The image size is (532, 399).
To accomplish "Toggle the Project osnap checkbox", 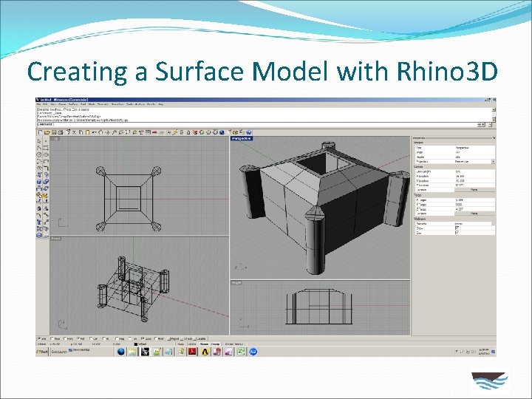I will click(168, 338).
